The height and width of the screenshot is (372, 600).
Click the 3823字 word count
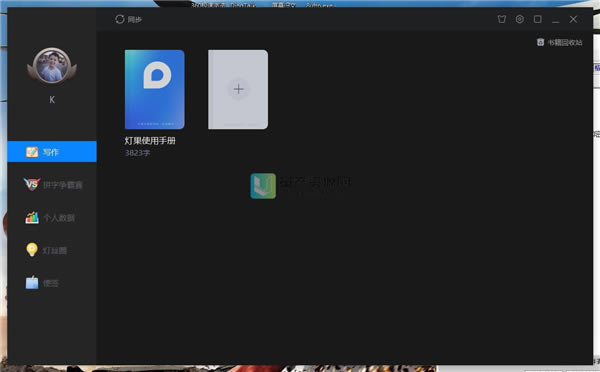137,153
